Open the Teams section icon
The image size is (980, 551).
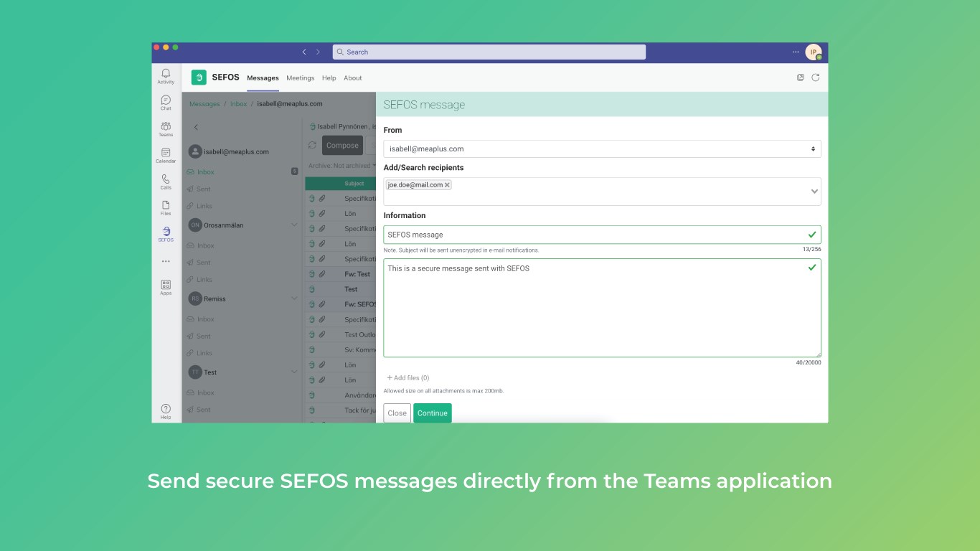(166, 129)
